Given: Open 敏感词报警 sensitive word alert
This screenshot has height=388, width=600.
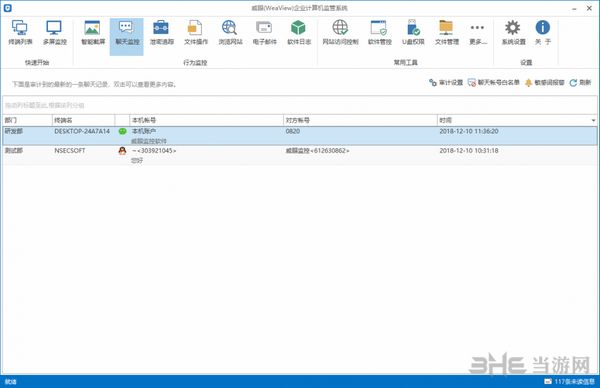Looking at the screenshot, I should tap(544, 82).
